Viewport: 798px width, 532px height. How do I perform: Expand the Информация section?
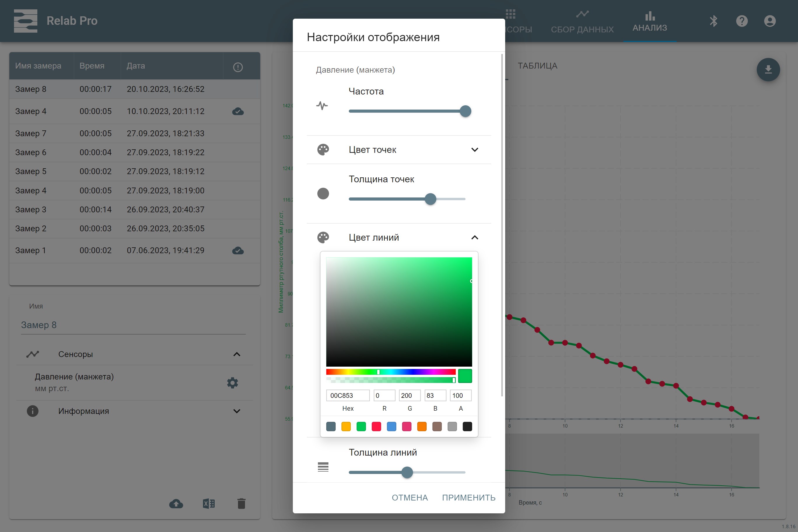(237, 411)
